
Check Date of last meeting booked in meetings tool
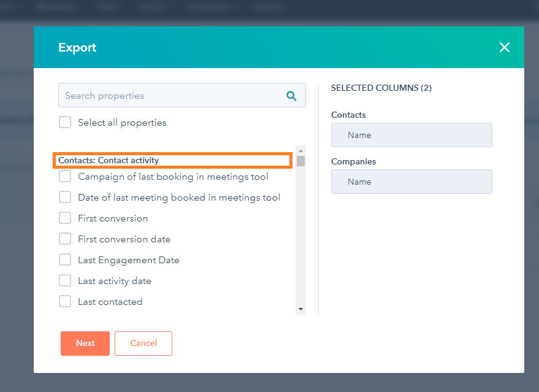[65, 197]
